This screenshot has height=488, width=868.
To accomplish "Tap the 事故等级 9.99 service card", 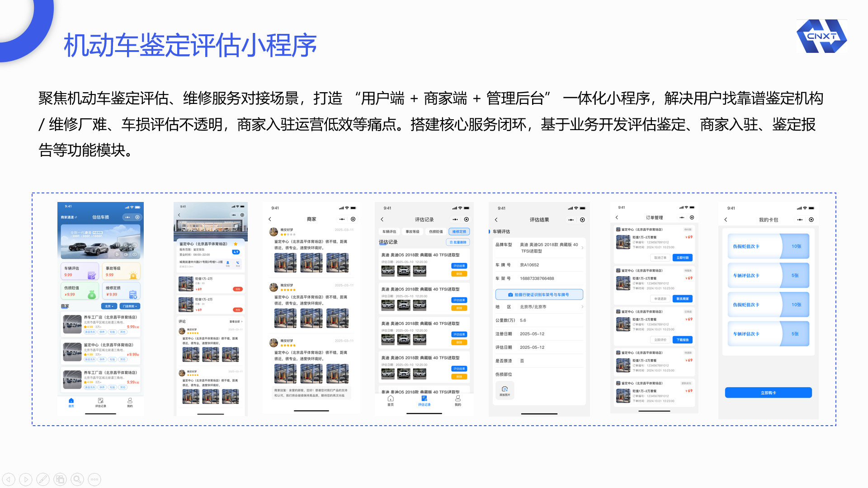I will point(121,272).
